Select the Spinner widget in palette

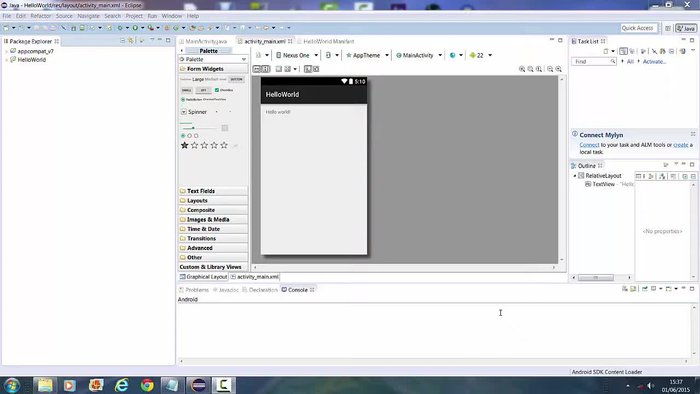(194, 112)
